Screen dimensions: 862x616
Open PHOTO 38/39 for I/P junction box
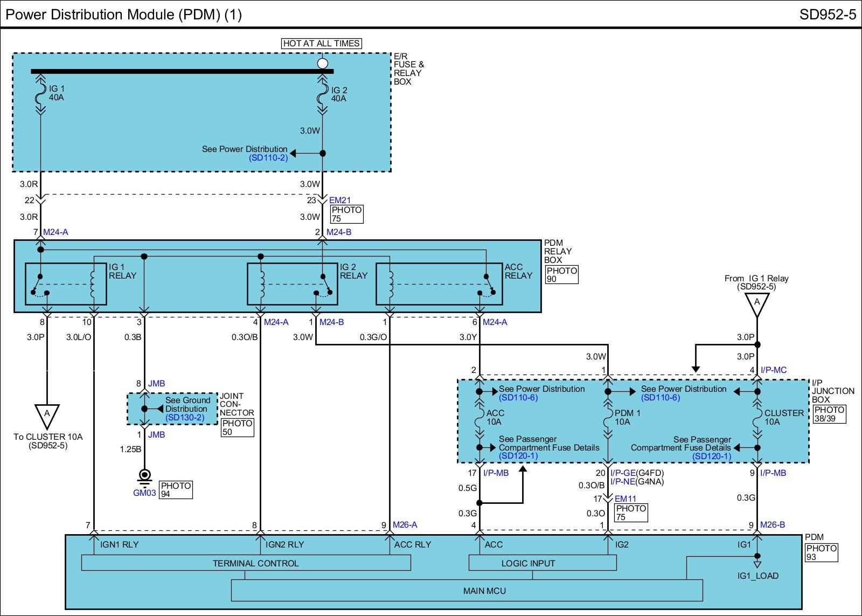point(829,414)
